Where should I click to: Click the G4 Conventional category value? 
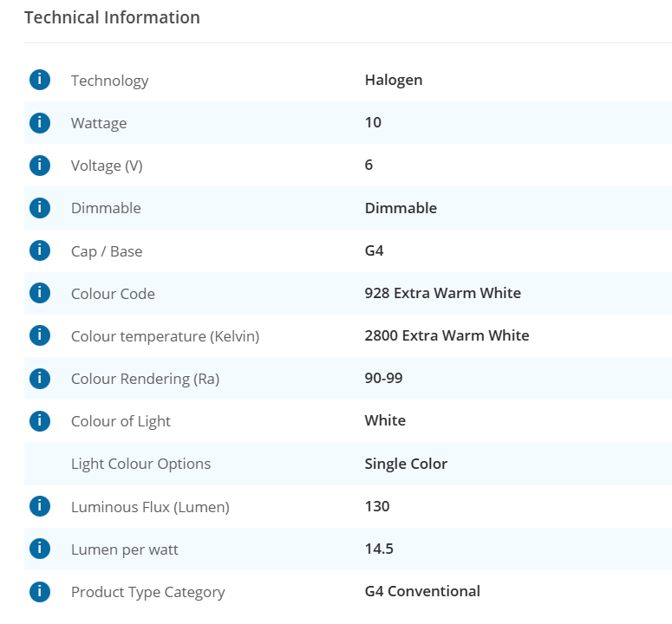(x=422, y=591)
